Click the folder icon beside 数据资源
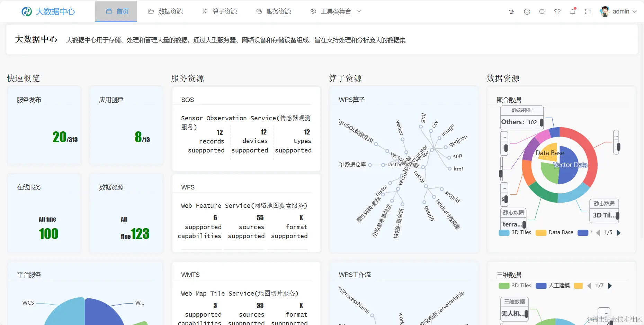 [x=151, y=11]
